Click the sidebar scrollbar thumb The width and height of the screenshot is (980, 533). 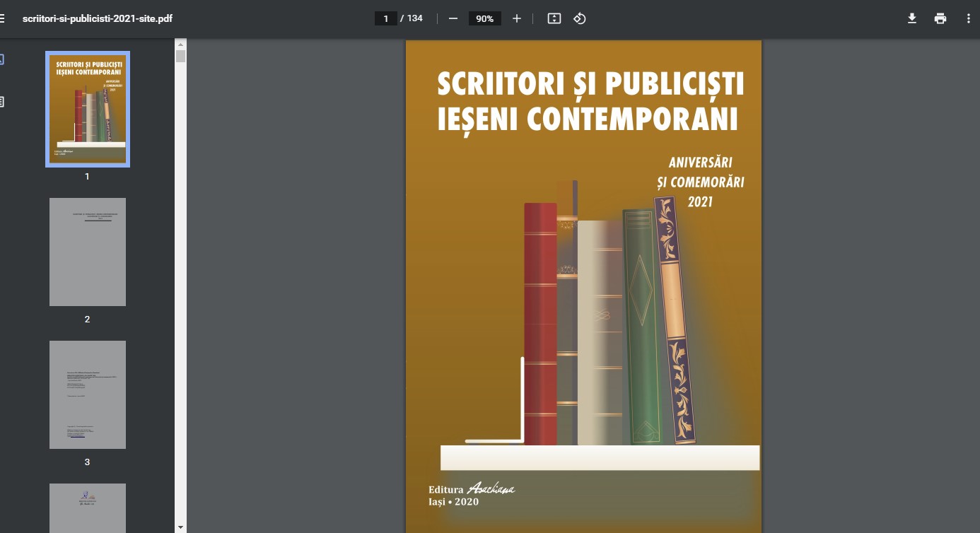(x=180, y=57)
